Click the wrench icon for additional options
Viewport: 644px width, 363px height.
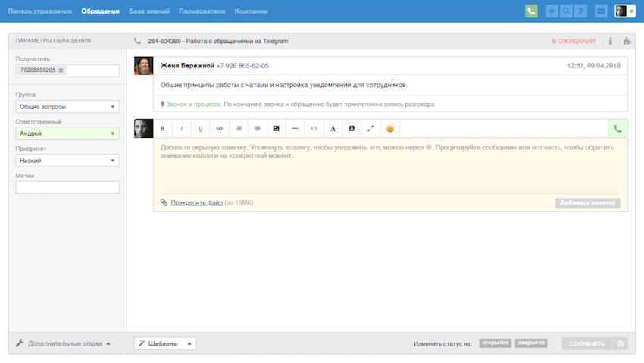(x=20, y=343)
